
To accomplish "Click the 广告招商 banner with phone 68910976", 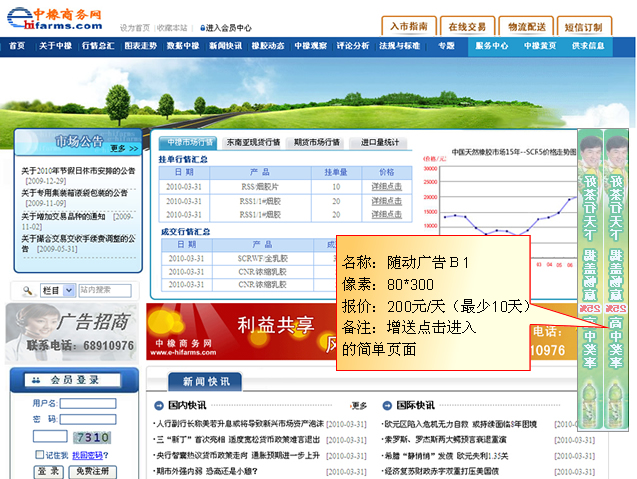I will tap(72, 332).
